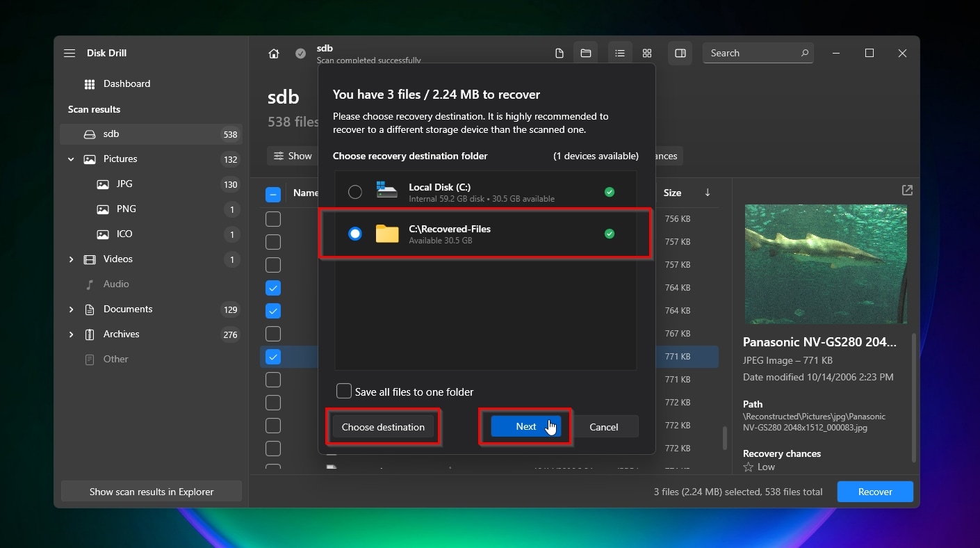Click the Pictures category icon

(90, 159)
